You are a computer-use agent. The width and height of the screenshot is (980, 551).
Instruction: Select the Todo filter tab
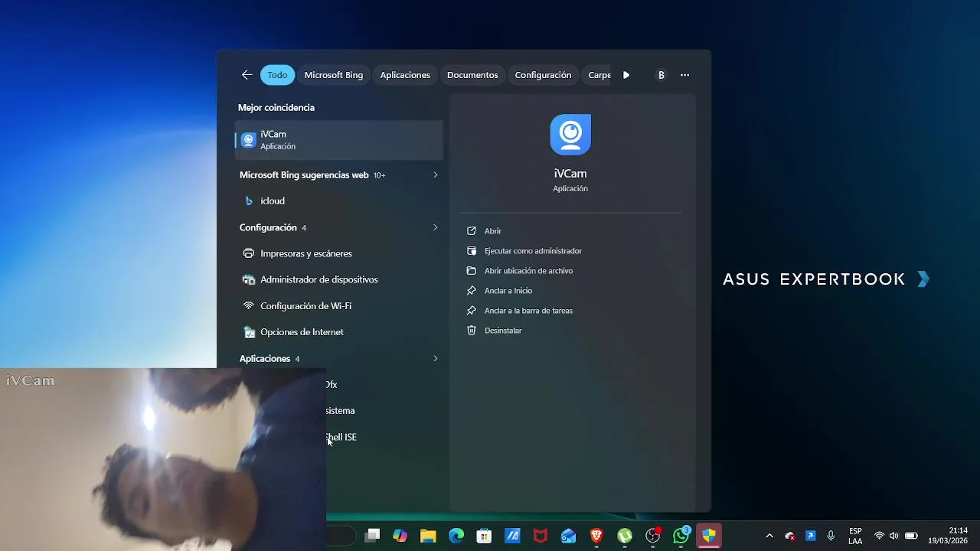point(277,75)
